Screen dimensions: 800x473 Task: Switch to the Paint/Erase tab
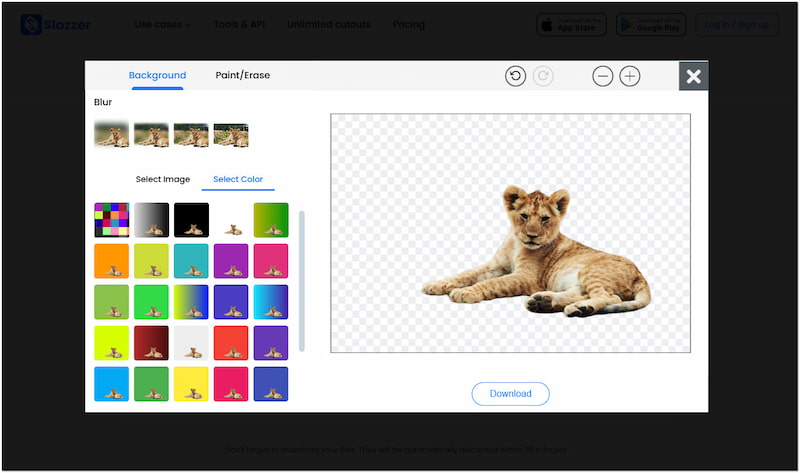[x=242, y=75]
